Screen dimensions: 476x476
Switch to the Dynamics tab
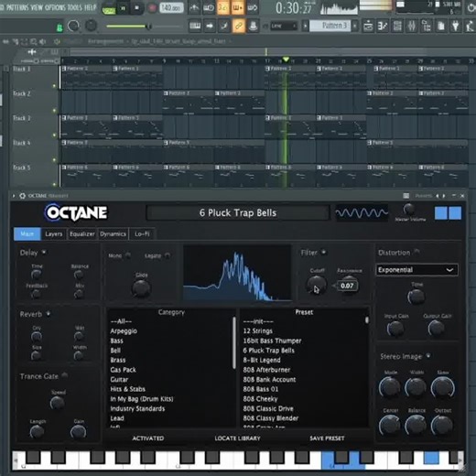[x=113, y=234]
